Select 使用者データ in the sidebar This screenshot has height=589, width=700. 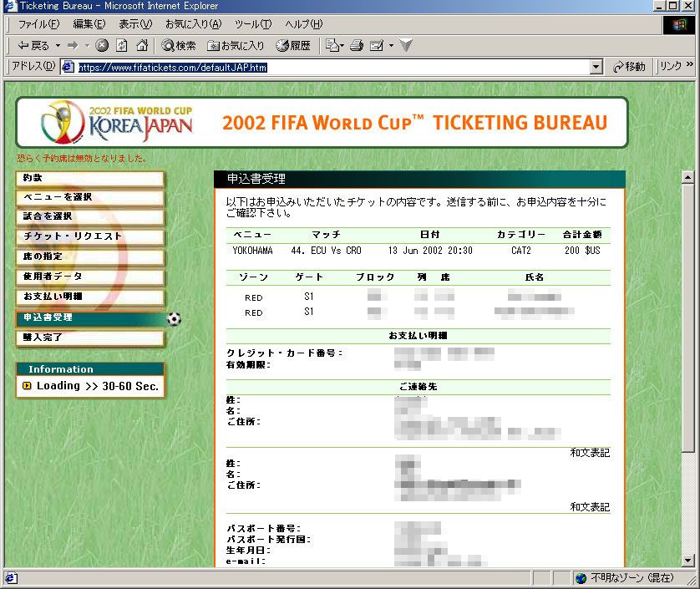pos(90,277)
